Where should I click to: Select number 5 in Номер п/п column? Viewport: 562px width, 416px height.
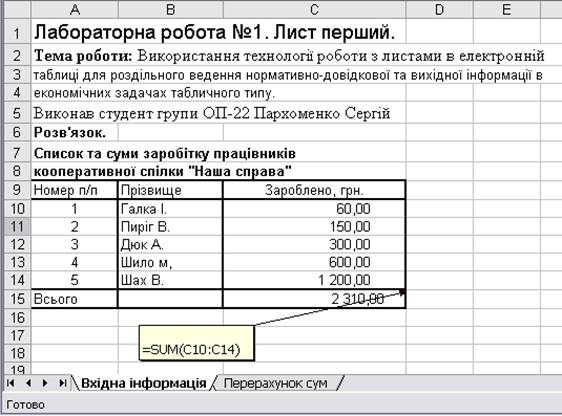pos(75,280)
